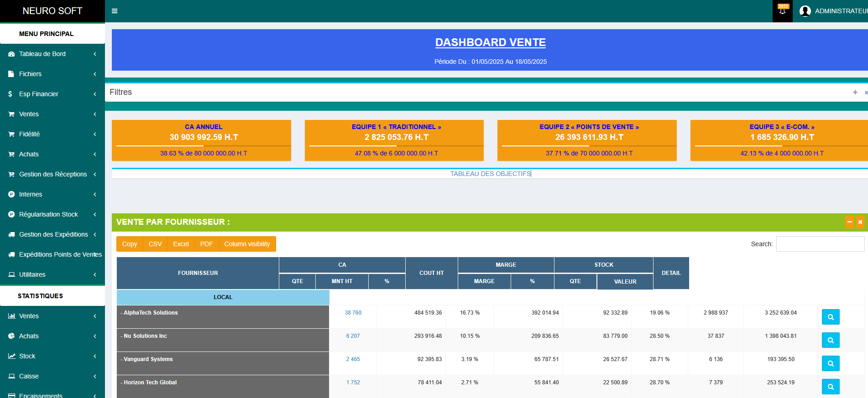Expand the Régularisation Stock submenu
Viewport: 868px width, 398px height.
click(x=52, y=214)
